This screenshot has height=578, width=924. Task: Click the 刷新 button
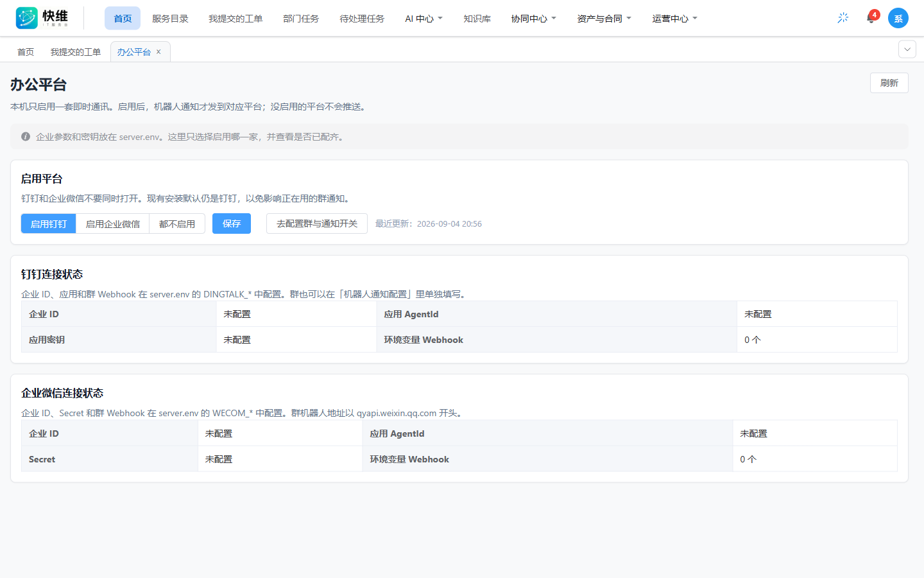click(x=889, y=83)
